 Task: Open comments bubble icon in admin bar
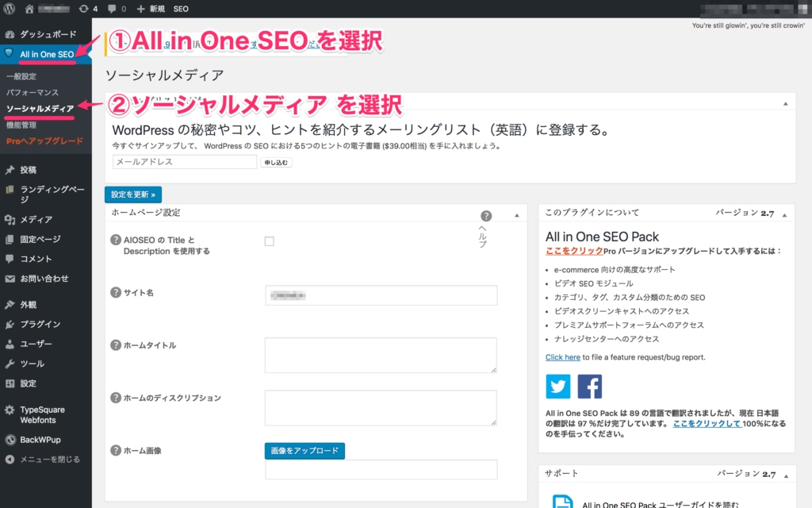coord(112,9)
